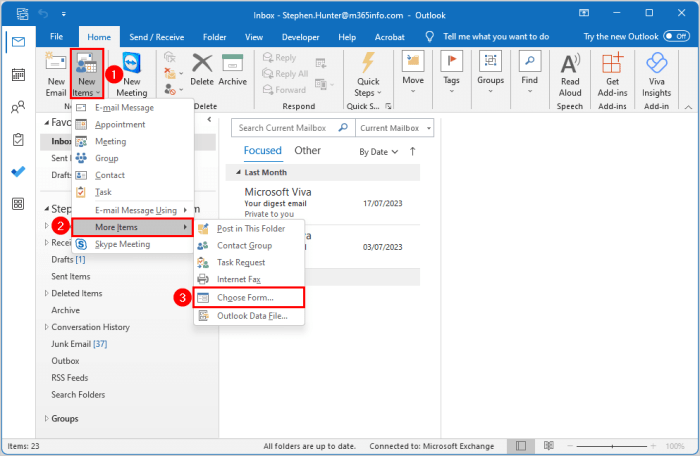Viewport: 700px width, 456px height.
Task: Click zoom out minus in status bar
Action: point(570,446)
